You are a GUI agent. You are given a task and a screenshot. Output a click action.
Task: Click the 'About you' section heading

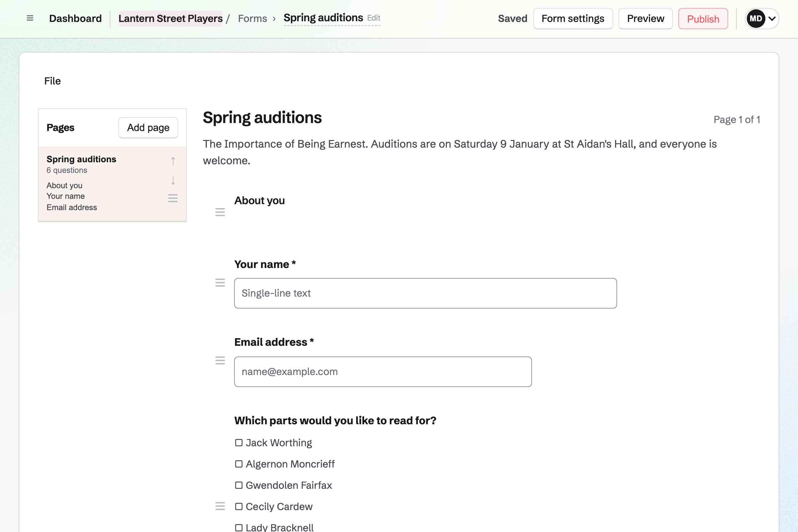coord(260,201)
